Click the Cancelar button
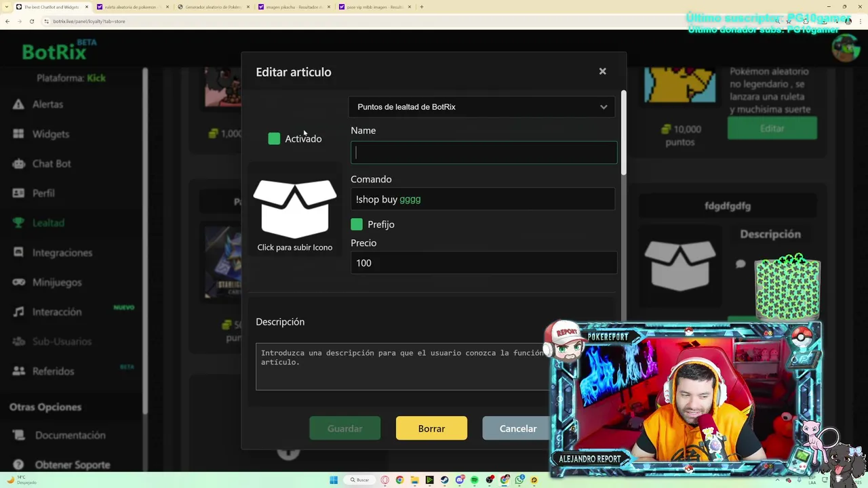 (518, 428)
